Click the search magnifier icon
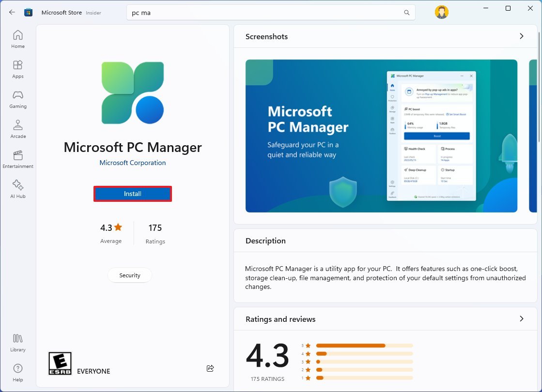The height and width of the screenshot is (392, 542). point(407,13)
